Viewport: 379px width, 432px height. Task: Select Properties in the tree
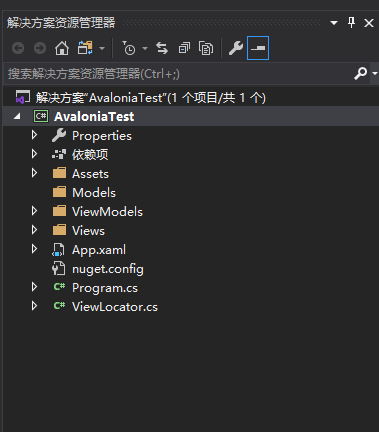(x=102, y=136)
